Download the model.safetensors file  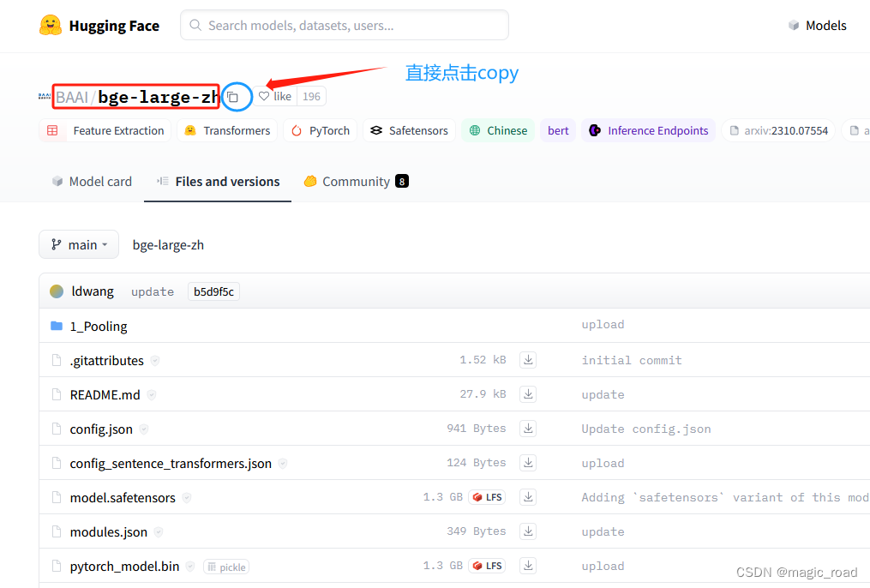[x=527, y=497]
